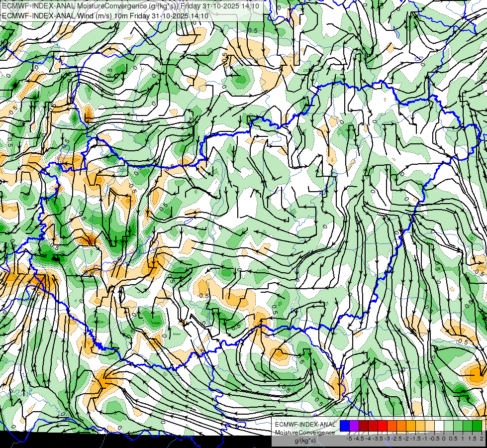The width and height of the screenshot is (487, 448).
Task: Click the legend label MoistureConvergence
Action: click(305, 433)
